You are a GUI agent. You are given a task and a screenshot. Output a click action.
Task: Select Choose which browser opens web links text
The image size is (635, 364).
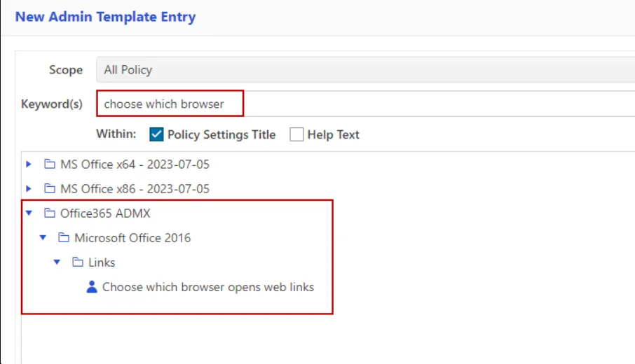tap(208, 287)
